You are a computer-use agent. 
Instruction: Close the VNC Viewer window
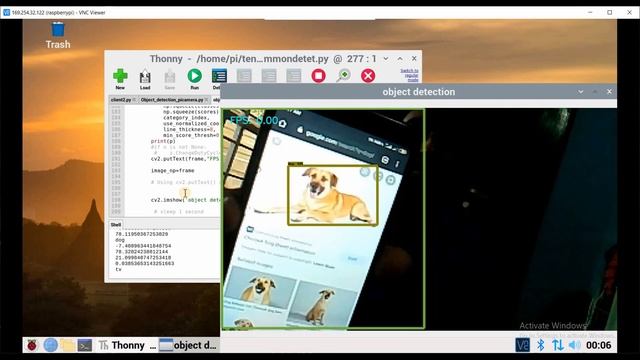pyautogui.click(x=629, y=12)
